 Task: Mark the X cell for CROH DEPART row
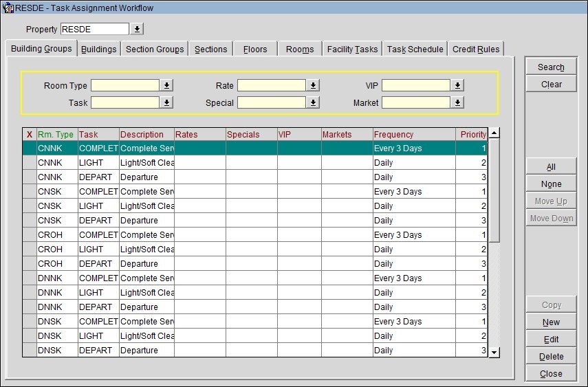(30, 264)
